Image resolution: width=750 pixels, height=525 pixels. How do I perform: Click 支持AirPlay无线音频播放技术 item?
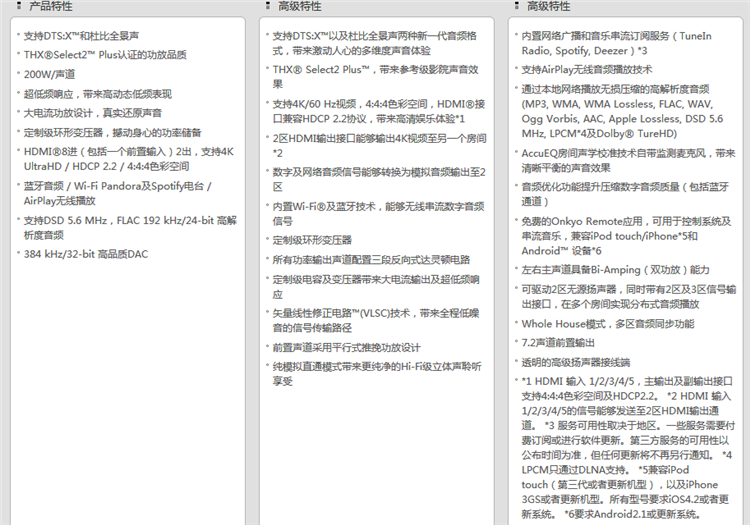[x=587, y=70]
